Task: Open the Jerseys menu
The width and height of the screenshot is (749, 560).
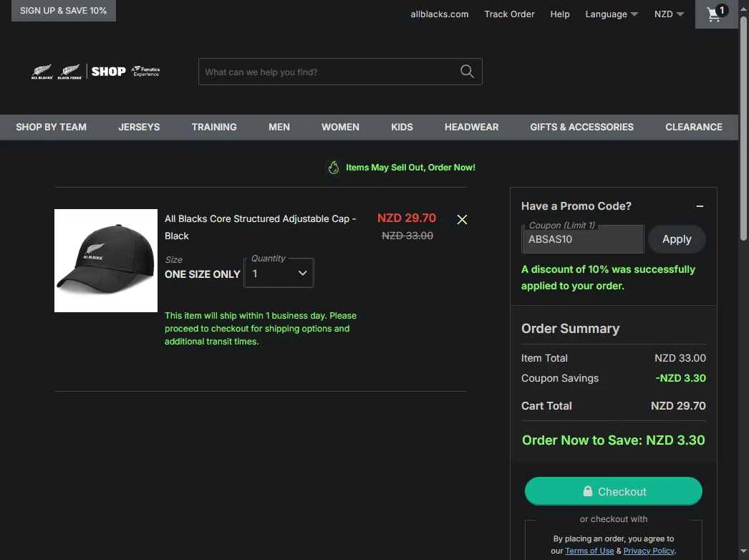Action: point(139,127)
